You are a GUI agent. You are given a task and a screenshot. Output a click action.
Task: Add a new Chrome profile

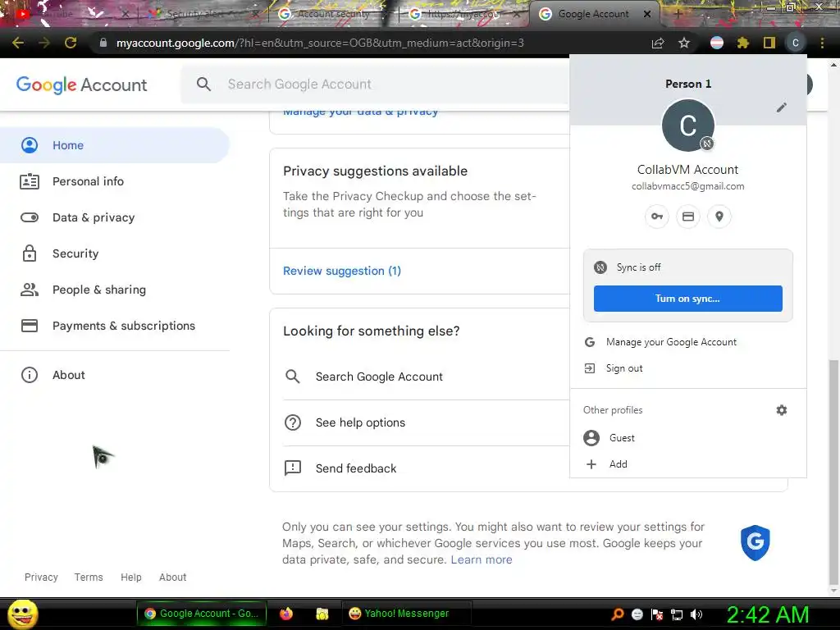688,464
